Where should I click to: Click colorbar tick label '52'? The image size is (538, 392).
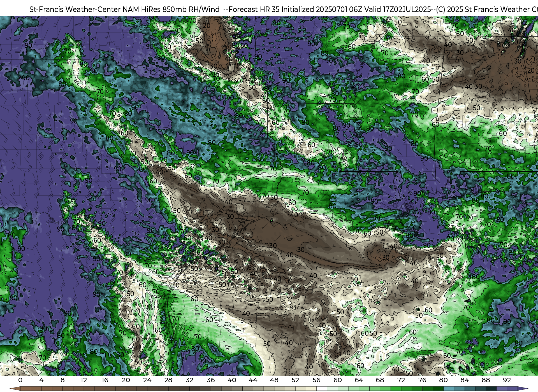[x=295, y=380]
